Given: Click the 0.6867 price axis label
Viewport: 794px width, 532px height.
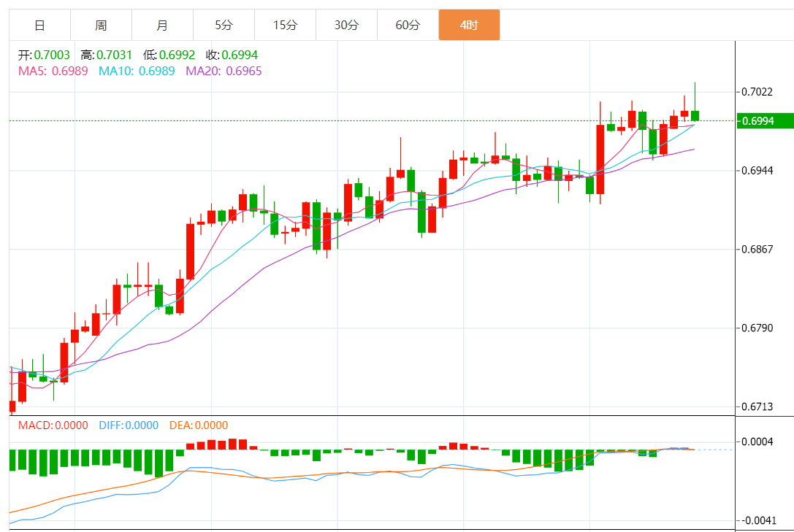Looking at the screenshot, I should click(757, 250).
